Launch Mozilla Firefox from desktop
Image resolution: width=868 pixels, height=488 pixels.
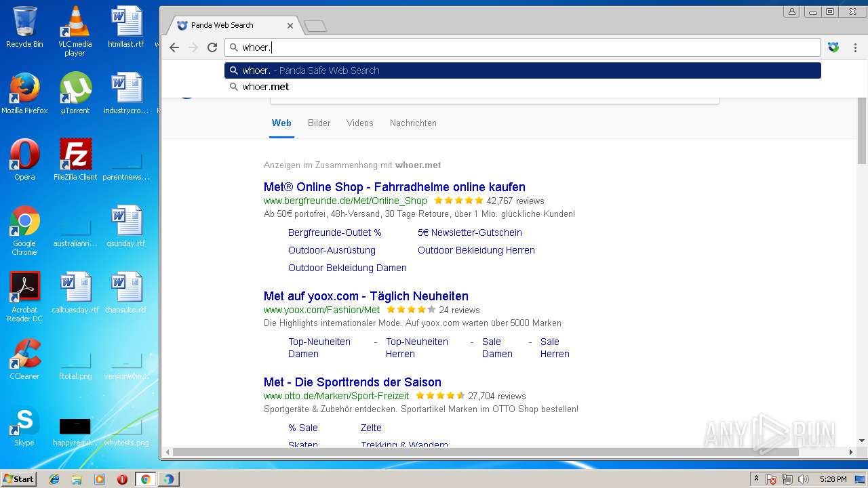24,94
